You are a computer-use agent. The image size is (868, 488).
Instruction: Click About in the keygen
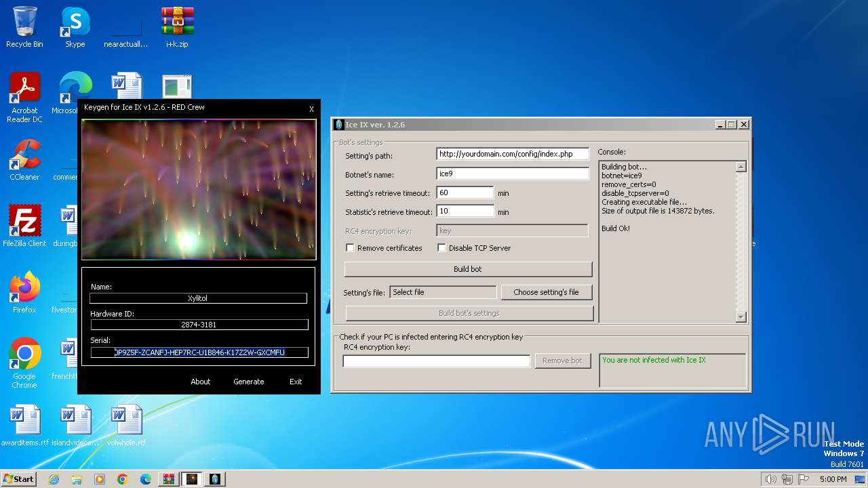point(201,382)
